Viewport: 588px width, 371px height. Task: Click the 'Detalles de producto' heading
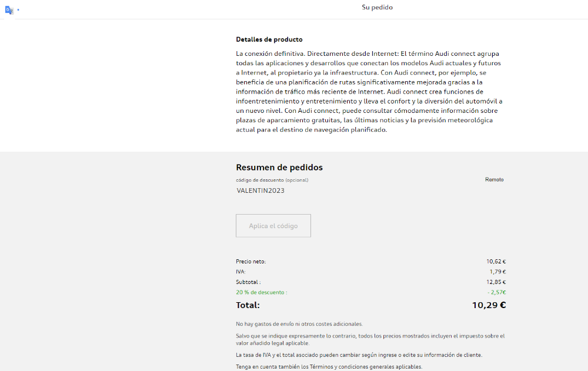point(269,39)
